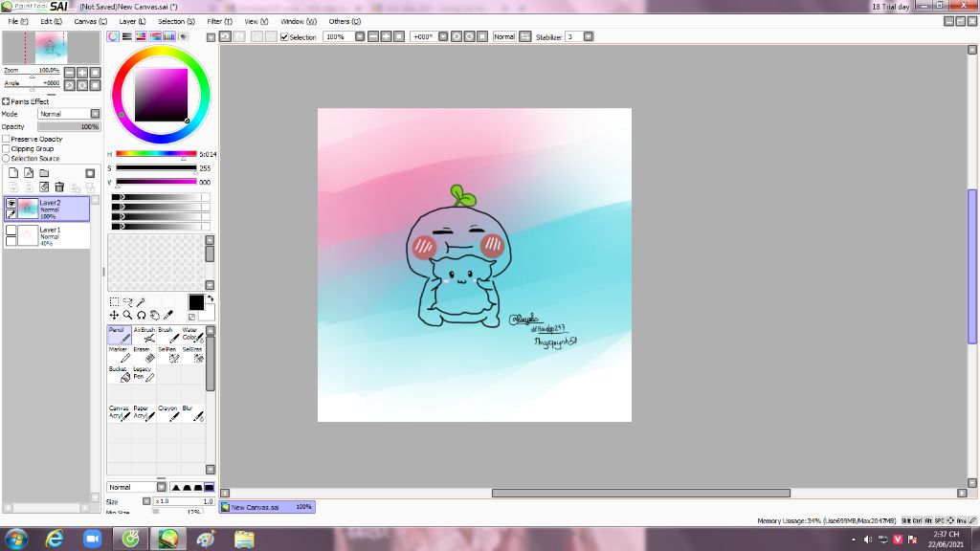Enable Clipping Group checkbox

[x=6, y=148]
